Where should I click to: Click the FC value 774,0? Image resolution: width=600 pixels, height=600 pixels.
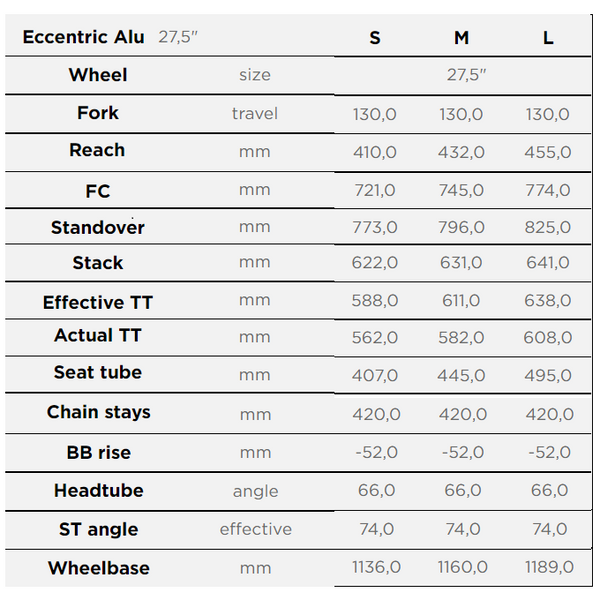pyautogui.click(x=548, y=190)
